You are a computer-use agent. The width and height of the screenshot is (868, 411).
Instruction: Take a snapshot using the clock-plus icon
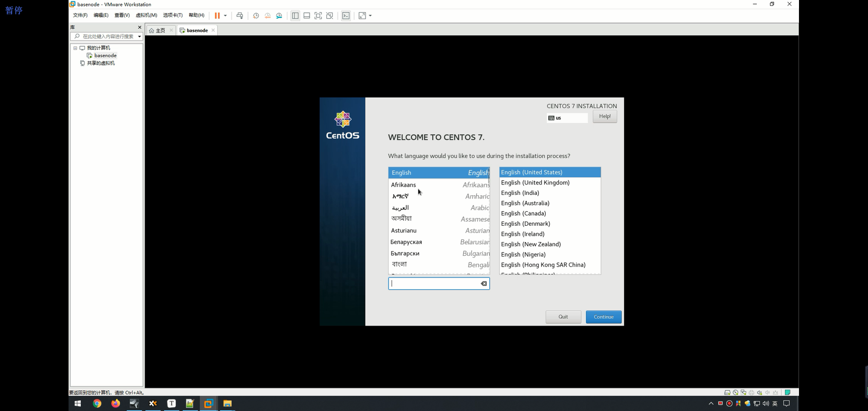pyautogui.click(x=256, y=15)
